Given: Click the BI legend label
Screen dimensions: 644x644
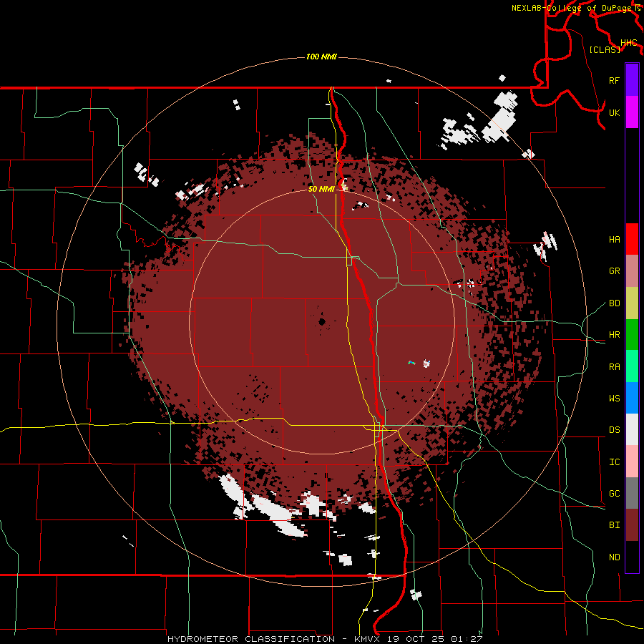Looking at the screenshot, I should click(614, 525).
